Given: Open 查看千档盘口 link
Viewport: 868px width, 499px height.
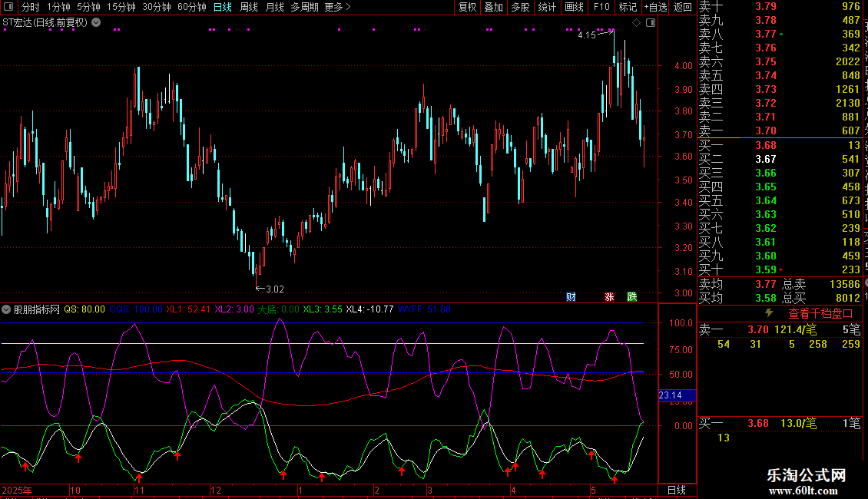Looking at the screenshot, I should 820,314.
